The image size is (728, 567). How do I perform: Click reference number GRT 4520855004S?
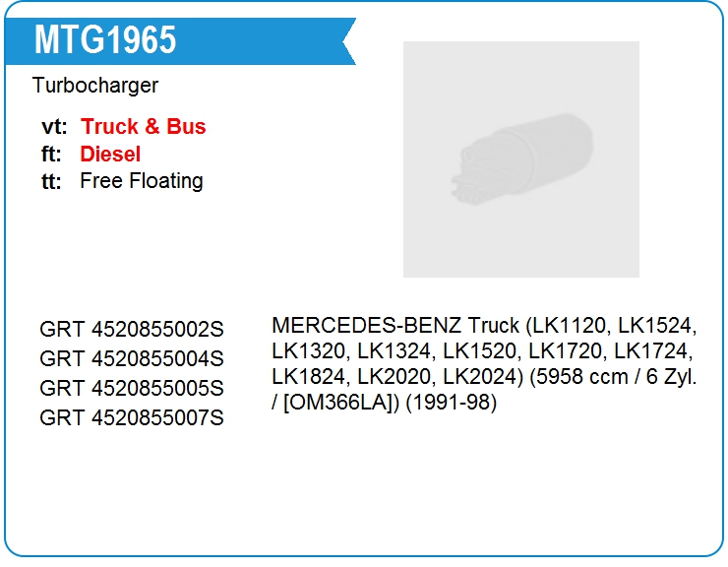132,358
